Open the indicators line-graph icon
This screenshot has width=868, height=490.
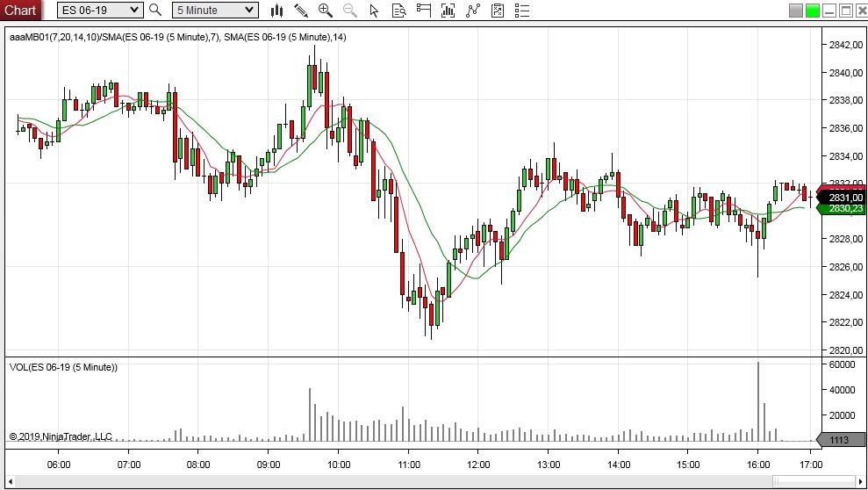tap(473, 10)
